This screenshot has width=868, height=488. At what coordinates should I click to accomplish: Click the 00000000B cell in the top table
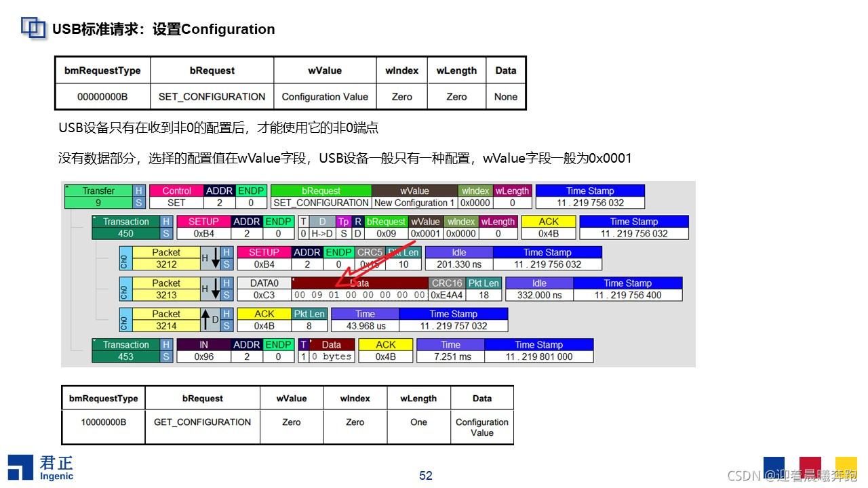pyautogui.click(x=102, y=97)
